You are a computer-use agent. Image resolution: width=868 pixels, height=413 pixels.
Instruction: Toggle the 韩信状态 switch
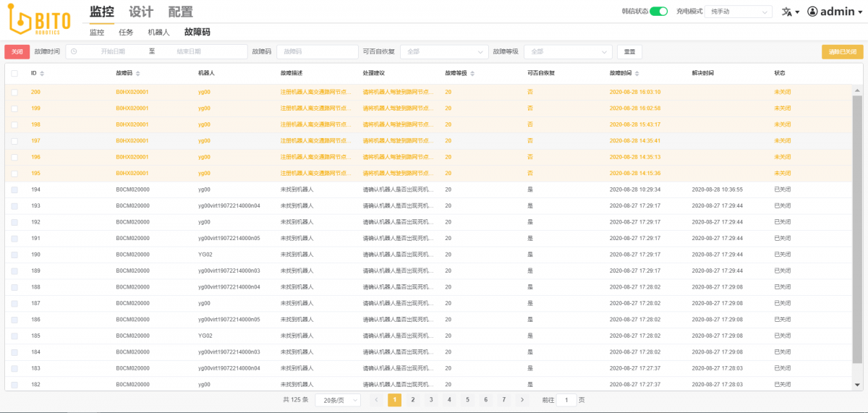click(x=658, y=12)
